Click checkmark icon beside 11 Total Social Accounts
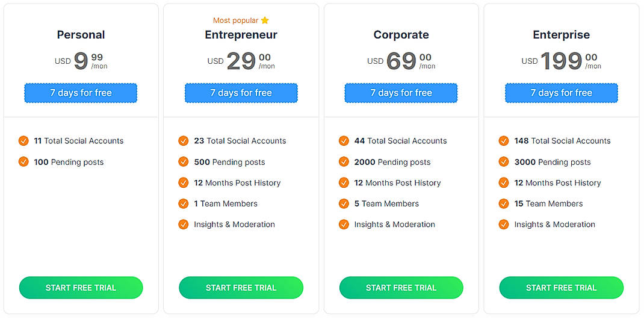Screen dimensions: 644x319 [23, 141]
